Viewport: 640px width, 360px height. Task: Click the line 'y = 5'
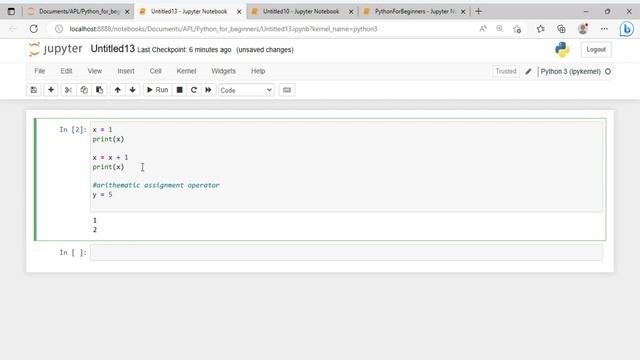(x=102, y=195)
